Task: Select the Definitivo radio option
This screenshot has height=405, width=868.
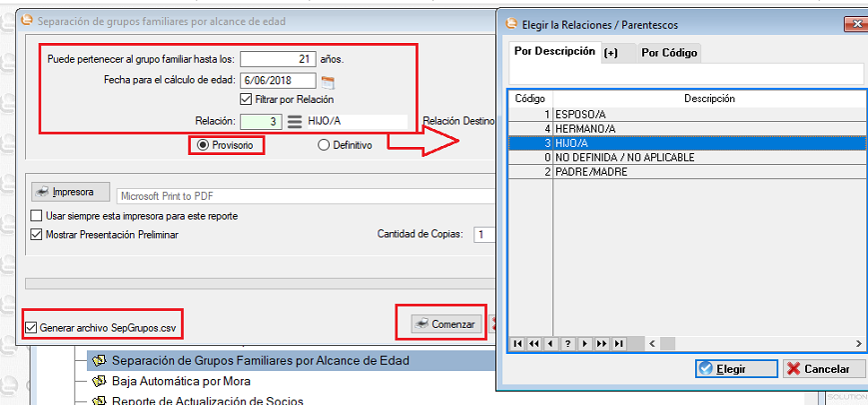Action: pyautogui.click(x=323, y=145)
